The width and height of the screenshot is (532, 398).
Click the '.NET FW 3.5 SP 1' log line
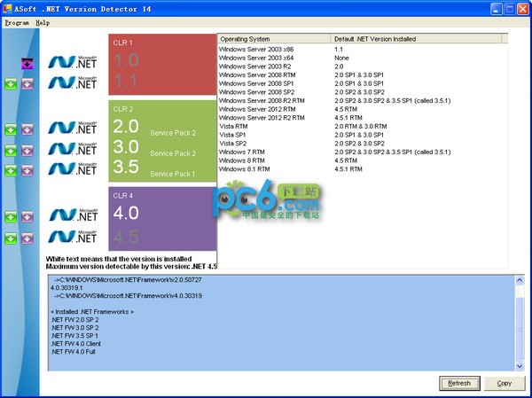tap(74, 336)
